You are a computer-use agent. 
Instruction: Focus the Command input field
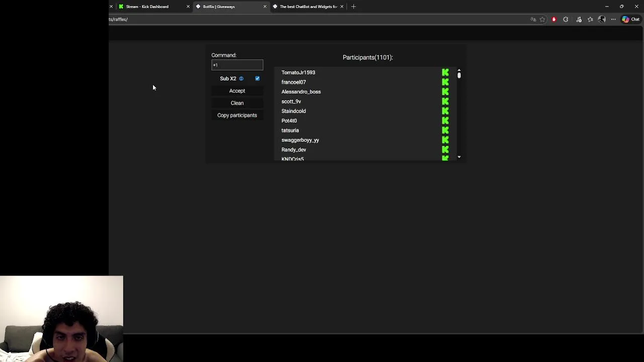pos(237,65)
